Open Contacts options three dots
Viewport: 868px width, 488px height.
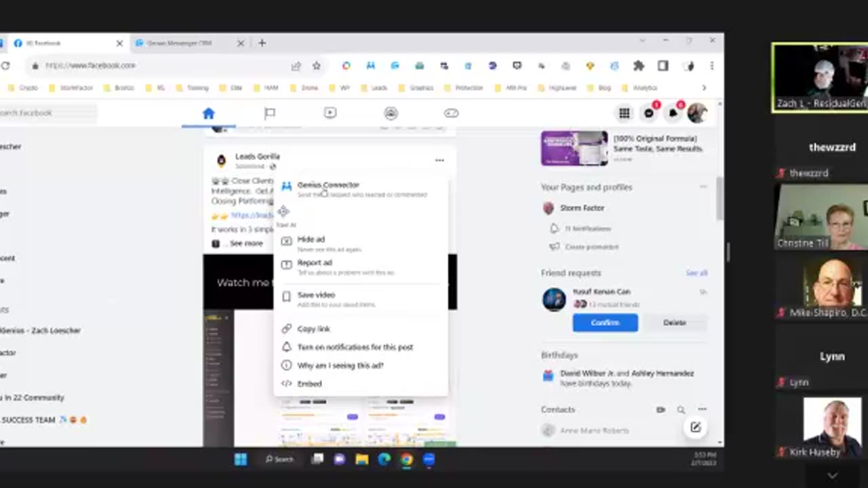point(702,409)
